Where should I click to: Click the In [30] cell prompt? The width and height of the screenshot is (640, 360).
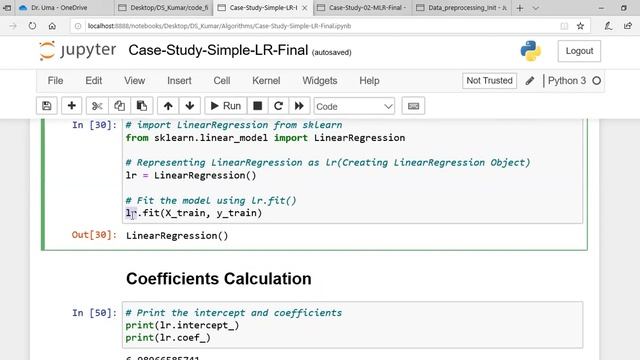pyautogui.click(x=94, y=125)
